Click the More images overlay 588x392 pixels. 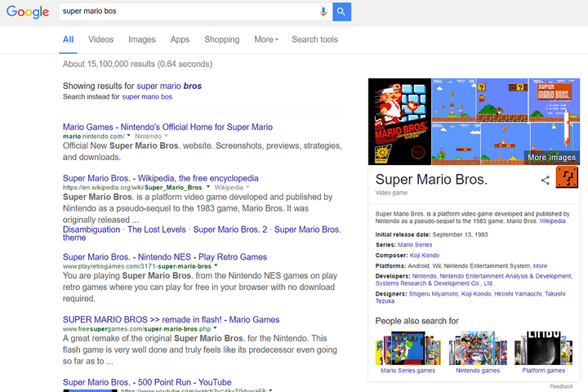coord(551,158)
